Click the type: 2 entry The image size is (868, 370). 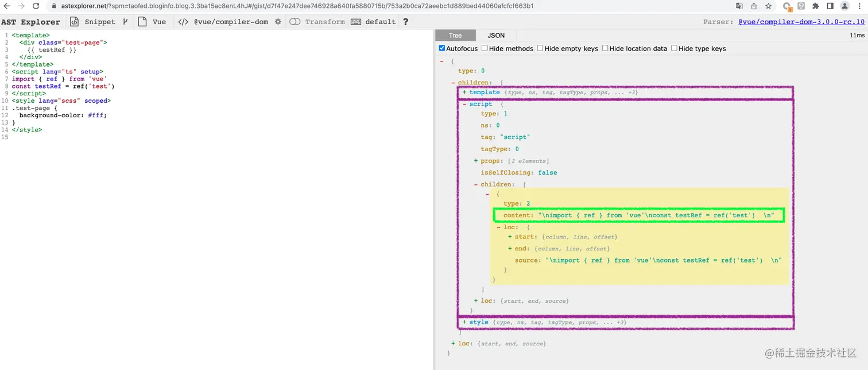tap(517, 204)
